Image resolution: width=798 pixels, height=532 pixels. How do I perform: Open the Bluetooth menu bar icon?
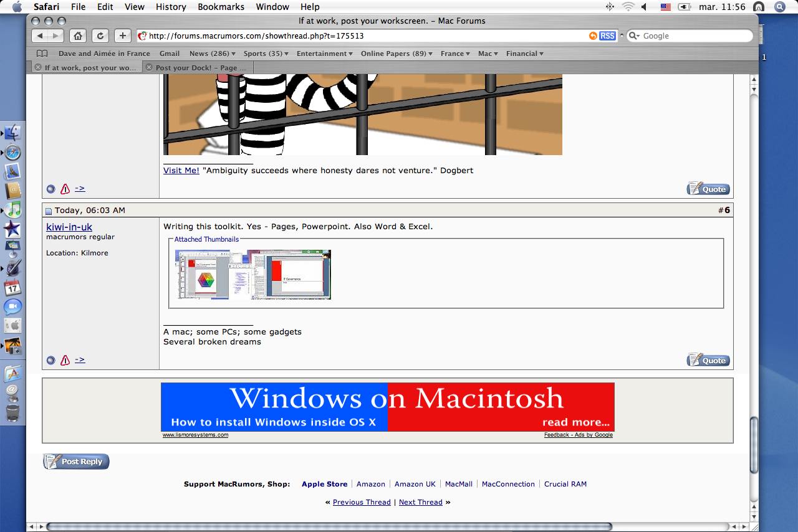(610, 7)
